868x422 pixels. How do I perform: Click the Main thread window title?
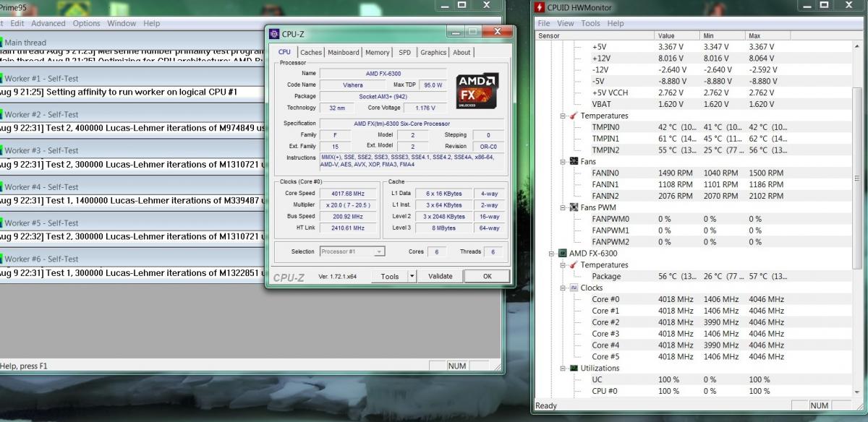click(25, 43)
